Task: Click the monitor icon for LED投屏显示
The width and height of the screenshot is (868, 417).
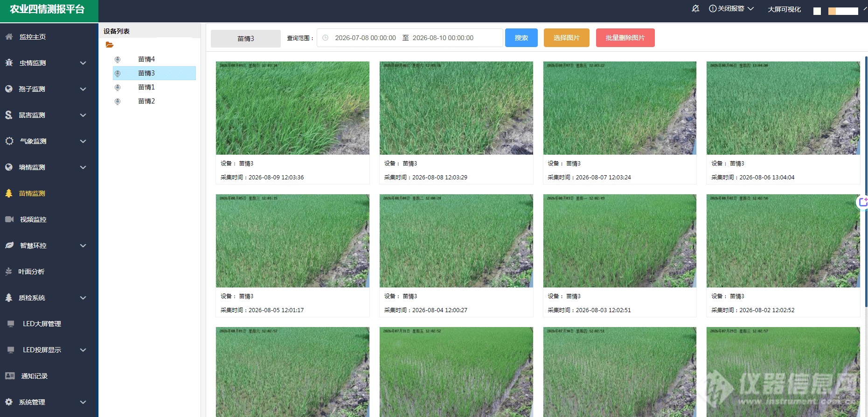Action: tap(11, 350)
